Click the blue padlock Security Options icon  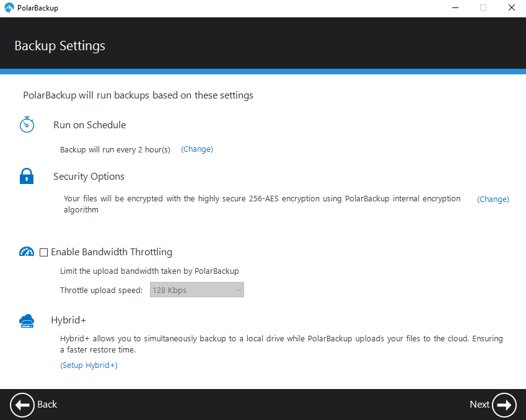[x=27, y=176]
